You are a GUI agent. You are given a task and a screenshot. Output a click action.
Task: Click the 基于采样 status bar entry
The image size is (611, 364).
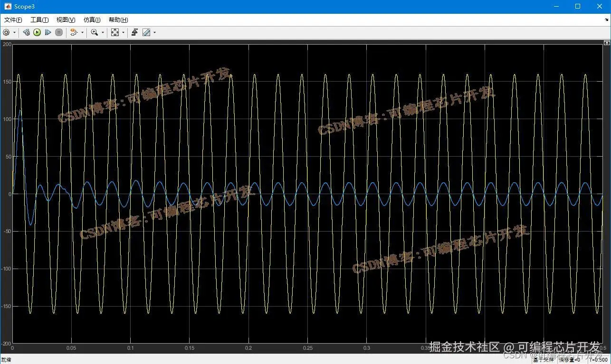(544, 360)
